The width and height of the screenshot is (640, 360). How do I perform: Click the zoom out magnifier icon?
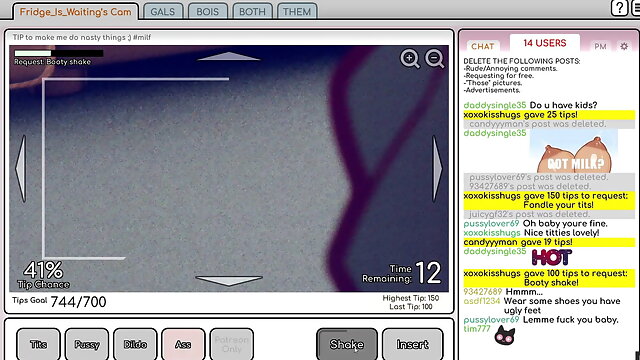pos(435,59)
